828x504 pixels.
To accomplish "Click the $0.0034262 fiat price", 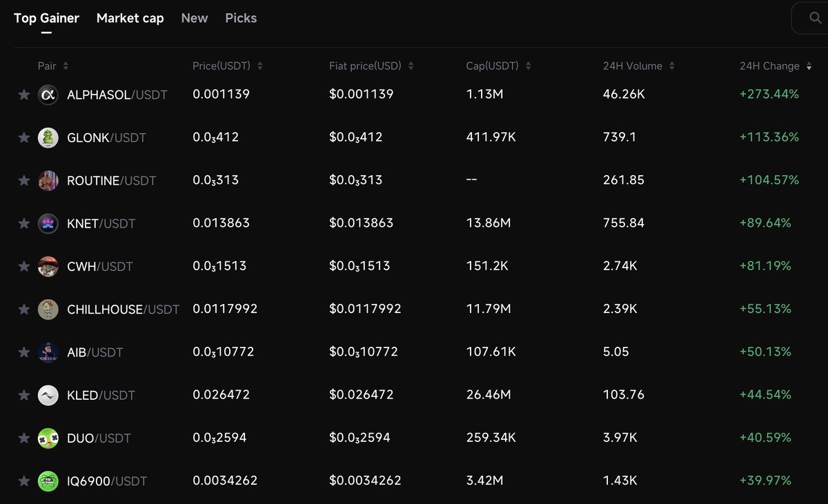I will (x=365, y=480).
